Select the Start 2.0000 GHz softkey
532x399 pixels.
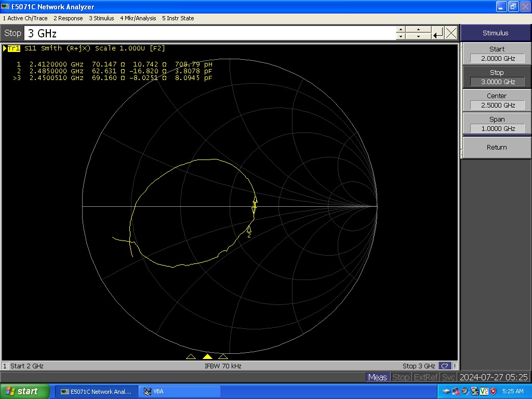(x=497, y=54)
